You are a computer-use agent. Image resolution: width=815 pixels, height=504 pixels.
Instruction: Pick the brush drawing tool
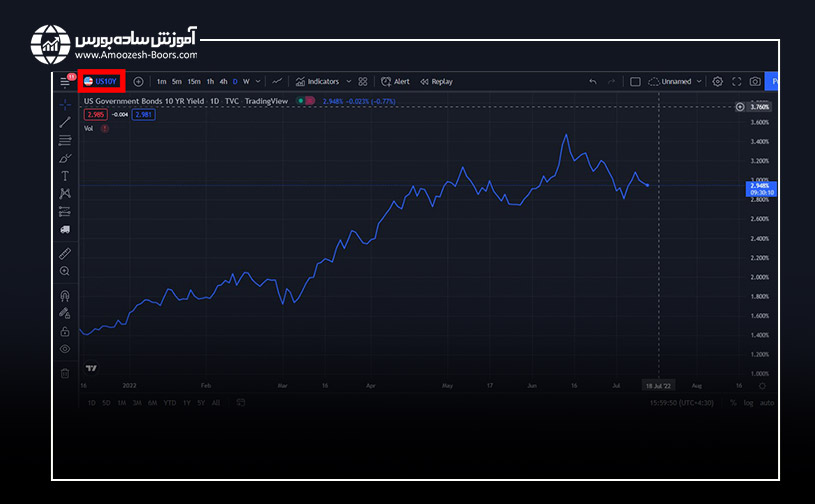pyautogui.click(x=65, y=158)
